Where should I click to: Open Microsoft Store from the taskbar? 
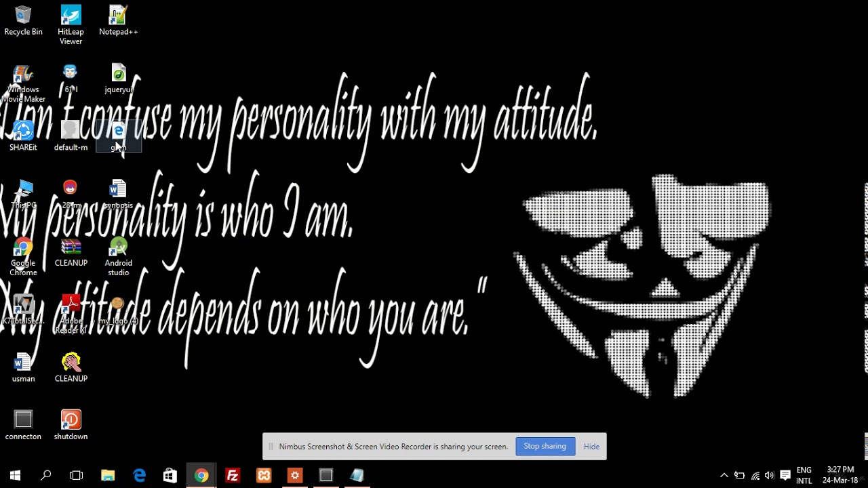click(x=170, y=475)
